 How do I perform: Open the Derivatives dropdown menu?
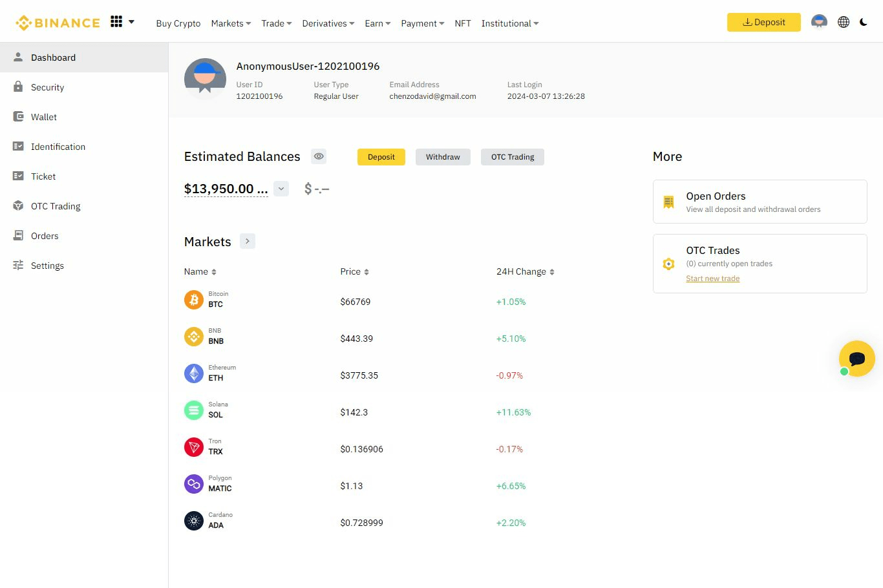point(328,23)
